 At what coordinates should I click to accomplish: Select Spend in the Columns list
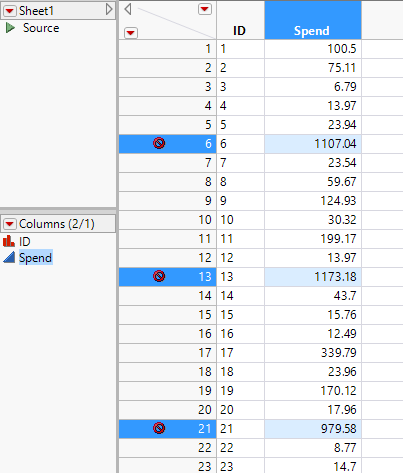[35, 258]
